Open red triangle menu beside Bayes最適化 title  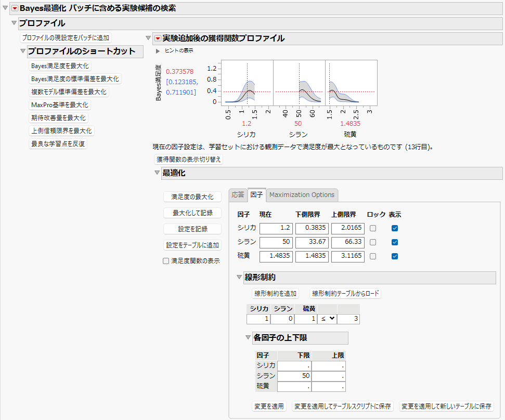(15, 9)
